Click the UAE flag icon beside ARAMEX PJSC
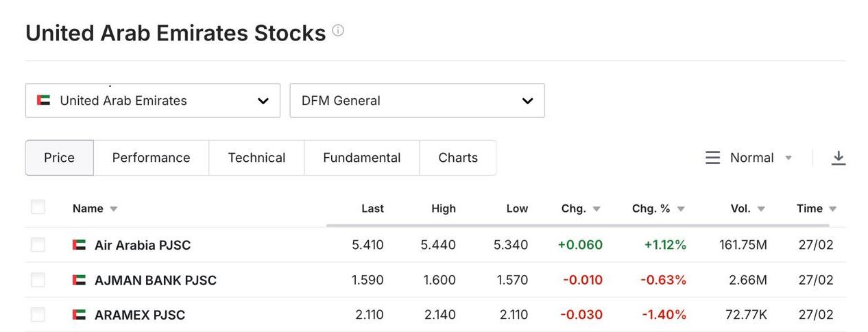868x332 pixels. tap(80, 315)
